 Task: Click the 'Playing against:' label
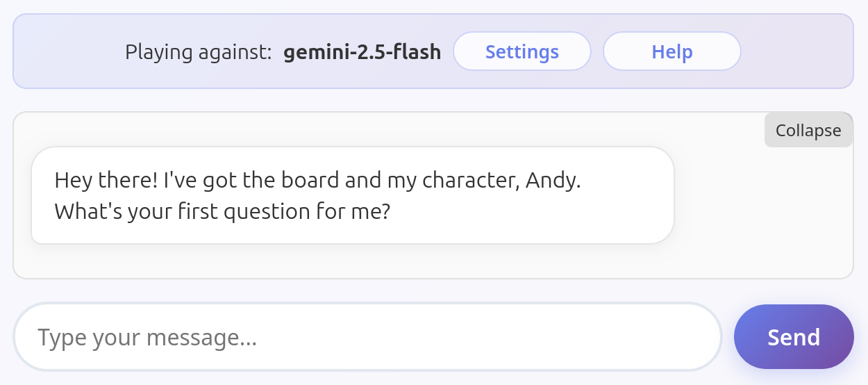point(198,52)
